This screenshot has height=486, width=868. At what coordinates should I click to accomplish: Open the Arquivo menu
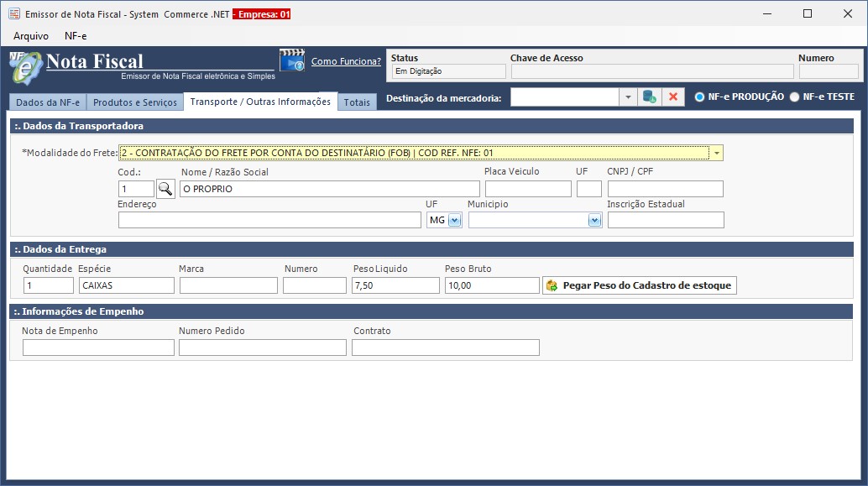(x=31, y=36)
